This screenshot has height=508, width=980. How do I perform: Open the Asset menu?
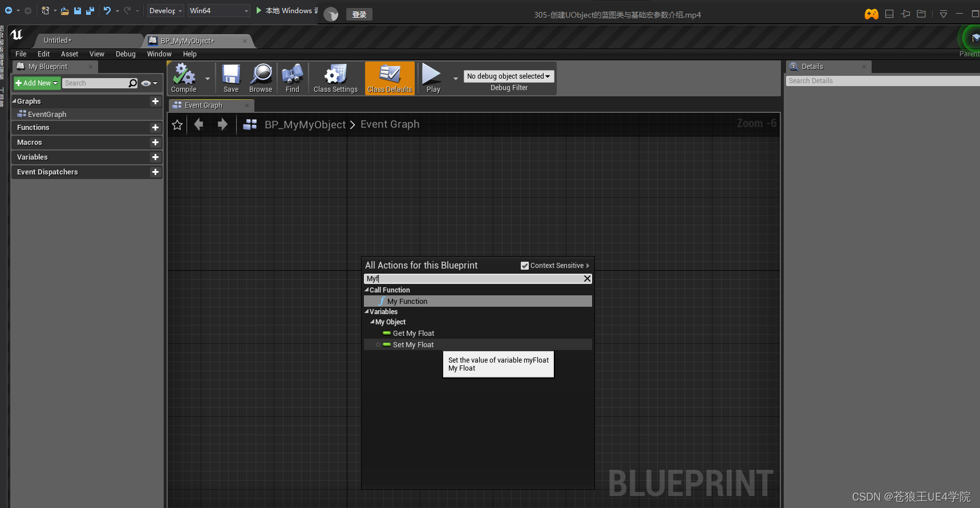pos(70,54)
